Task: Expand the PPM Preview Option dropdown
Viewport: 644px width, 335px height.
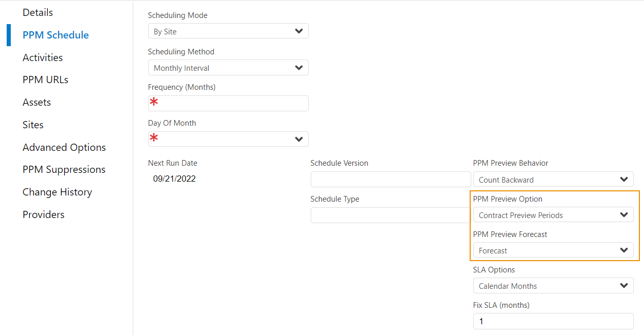Action: [x=553, y=215]
